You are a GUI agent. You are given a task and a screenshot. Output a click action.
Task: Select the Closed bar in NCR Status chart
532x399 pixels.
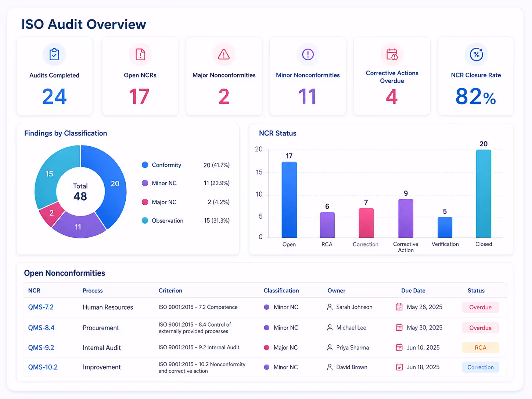[x=484, y=194]
